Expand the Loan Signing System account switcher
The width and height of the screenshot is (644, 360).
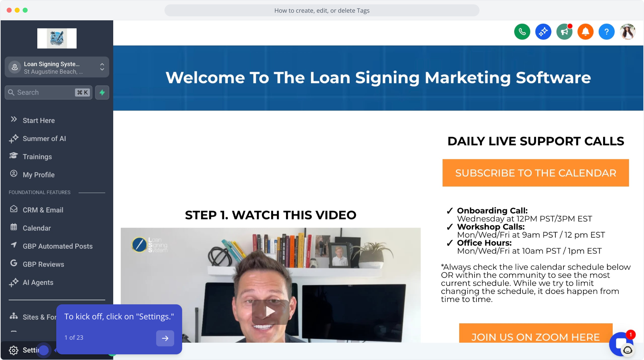click(x=57, y=67)
